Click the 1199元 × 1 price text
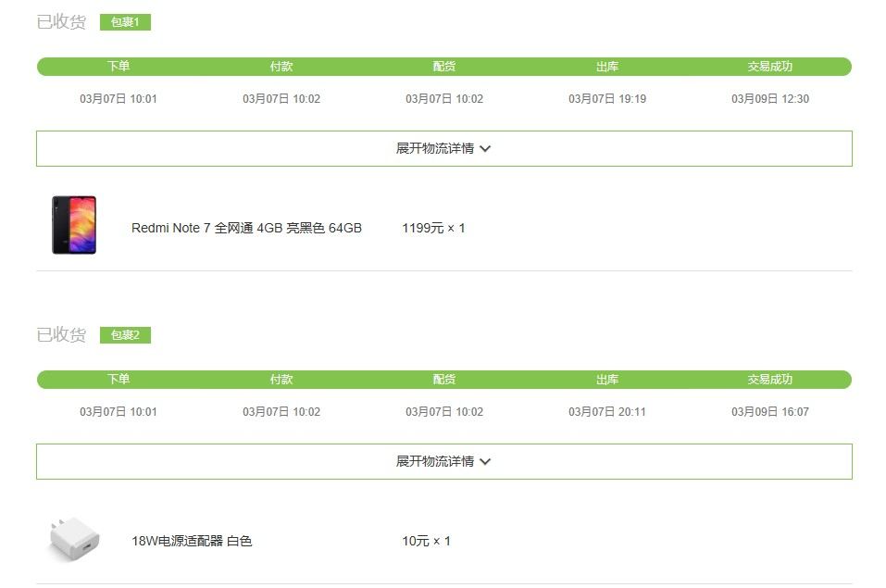 pos(433,228)
